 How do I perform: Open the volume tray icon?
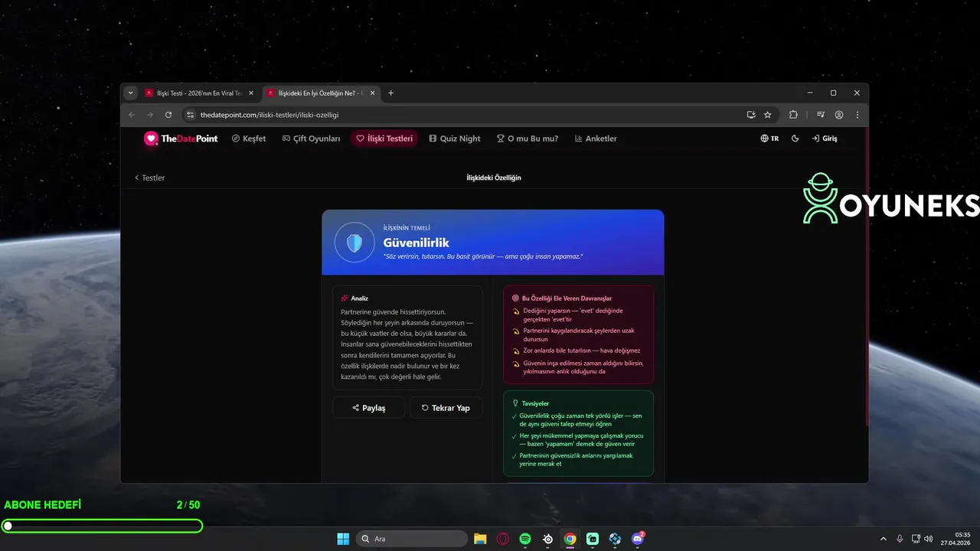pyautogui.click(x=928, y=539)
